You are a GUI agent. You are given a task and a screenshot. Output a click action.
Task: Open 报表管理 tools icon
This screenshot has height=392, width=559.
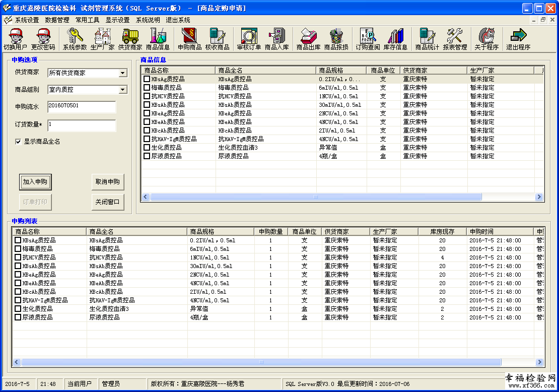455,39
